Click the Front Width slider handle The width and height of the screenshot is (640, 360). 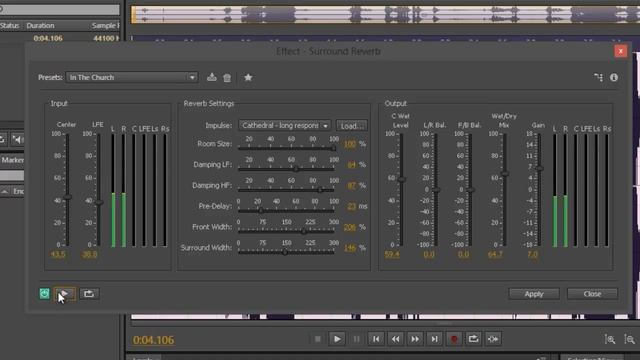[304, 231]
